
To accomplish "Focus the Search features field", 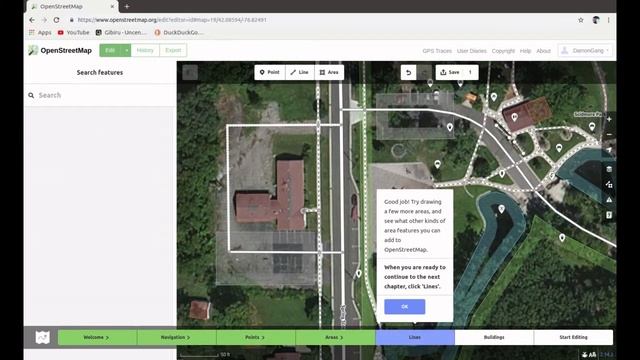I will click(x=100, y=95).
